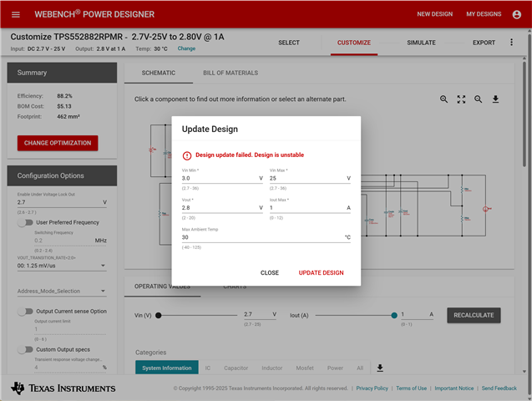
Task: Click the error alert icon in dialog
Action: 187,155
